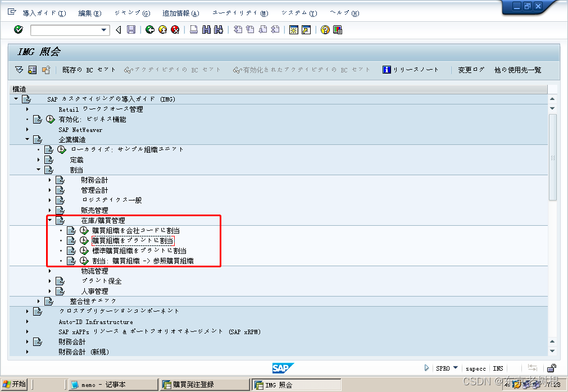
Task: Click the second icon in the IMG toolbar
Action: [33, 70]
